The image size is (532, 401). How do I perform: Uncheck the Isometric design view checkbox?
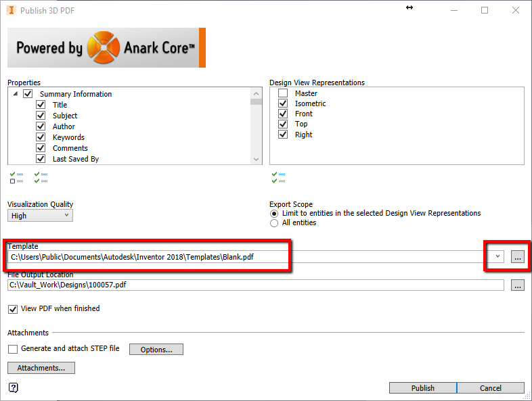(x=283, y=103)
